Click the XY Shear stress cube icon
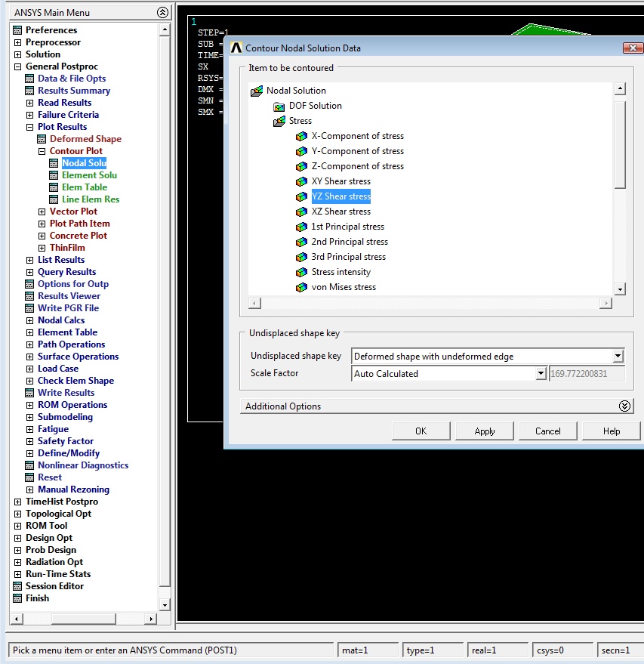Viewport: 644px width, 664px height. (301, 181)
